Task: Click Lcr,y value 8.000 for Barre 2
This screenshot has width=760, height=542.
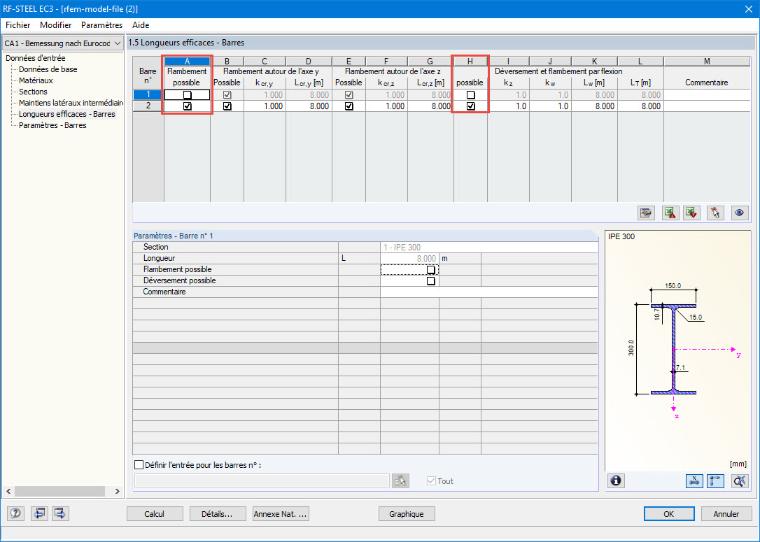Action: (309, 106)
